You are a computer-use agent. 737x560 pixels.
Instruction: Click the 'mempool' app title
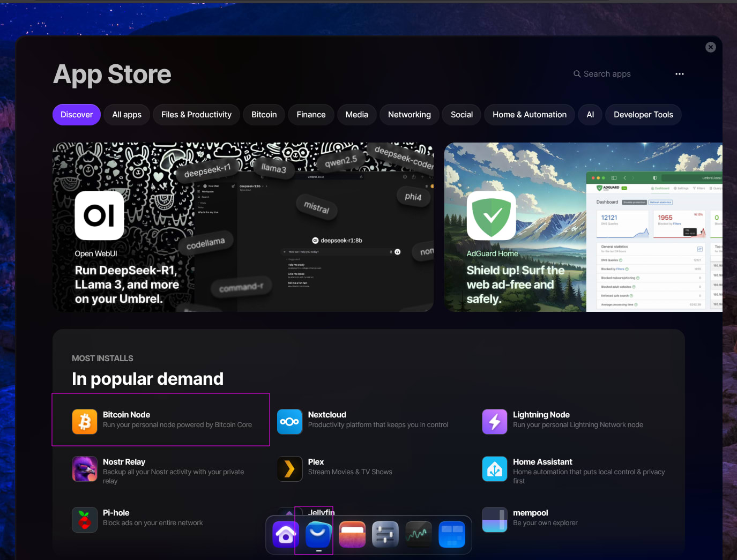tap(531, 513)
